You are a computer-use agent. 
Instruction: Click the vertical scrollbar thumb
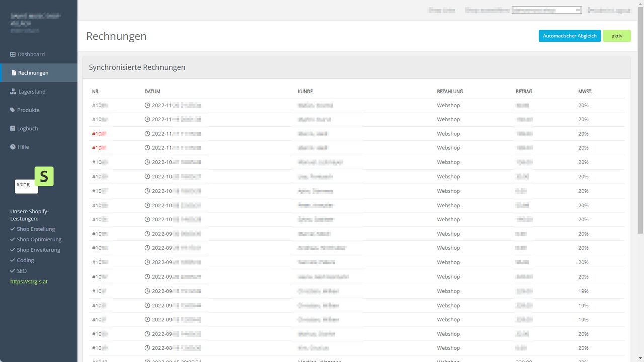pyautogui.click(x=640, y=120)
